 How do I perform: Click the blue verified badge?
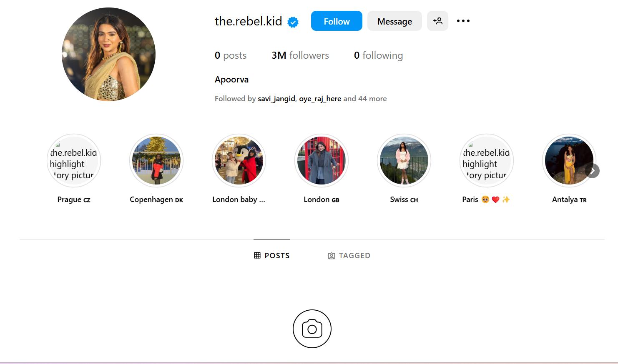click(x=293, y=22)
